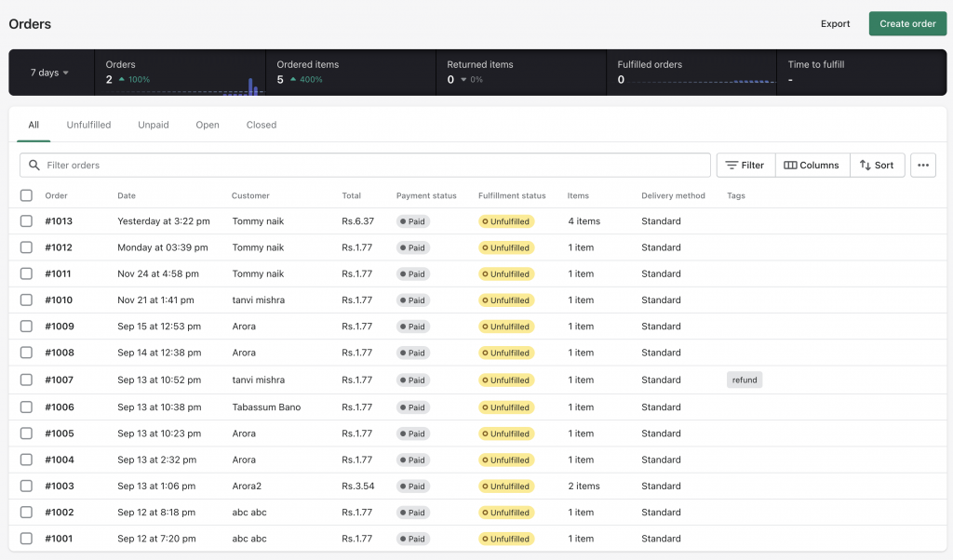Click the Unfulfilled badge on order #1012
The height and width of the screenshot is (560, 953).
click(x=505, y=248)
